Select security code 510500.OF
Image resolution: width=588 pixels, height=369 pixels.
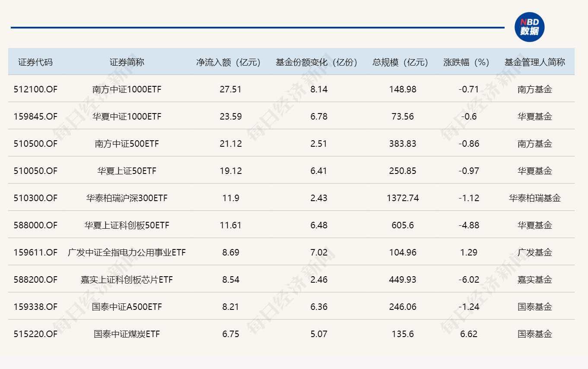point(35,144)
